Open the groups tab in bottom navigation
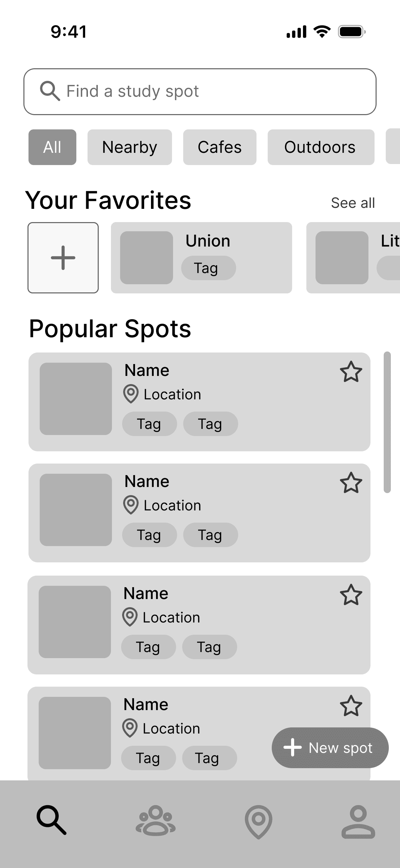This screenshot has width=400, height=868. (x=156, y=820)
